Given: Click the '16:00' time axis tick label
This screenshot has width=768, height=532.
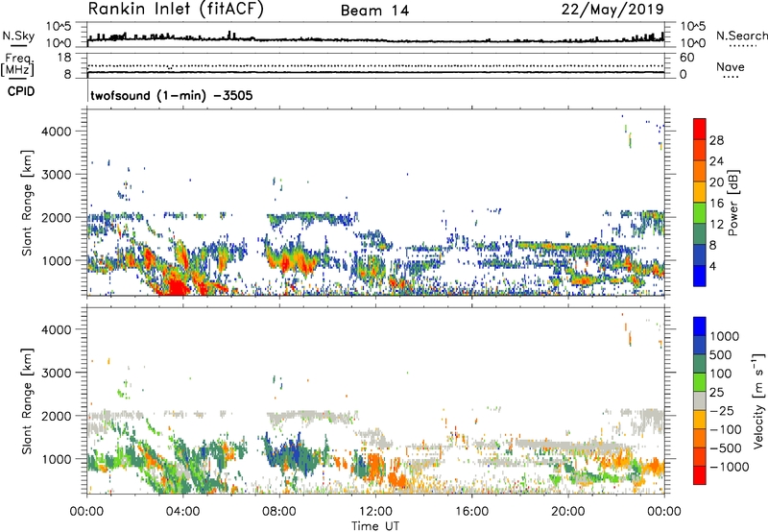Looking at the screenshot, I should click(471, 512).
